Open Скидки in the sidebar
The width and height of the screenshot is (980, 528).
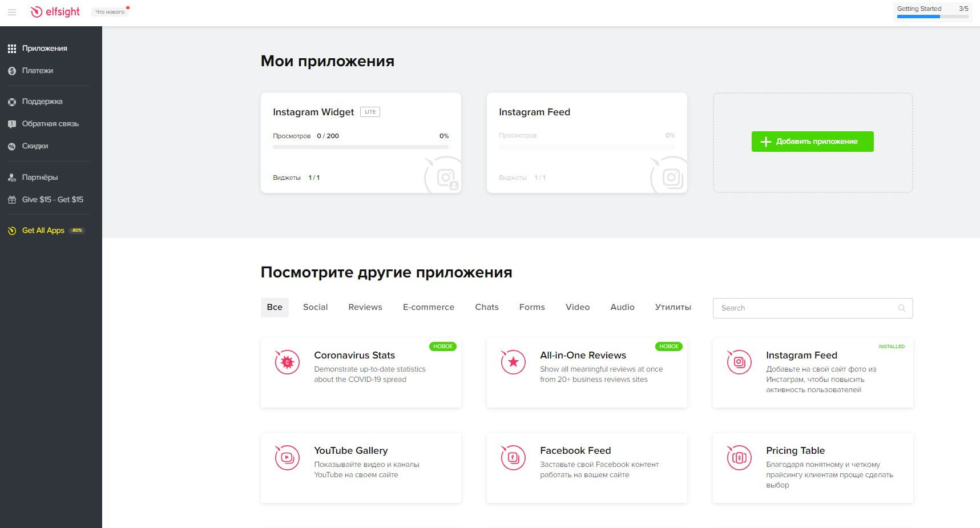(x=35, y=146)
